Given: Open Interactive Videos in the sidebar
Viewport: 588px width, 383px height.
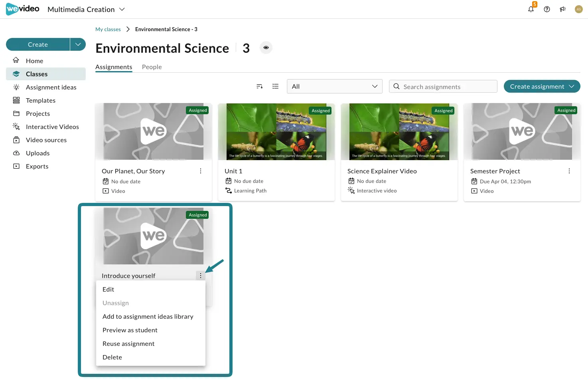Looking at the screenshot, I should coord(46,127).
